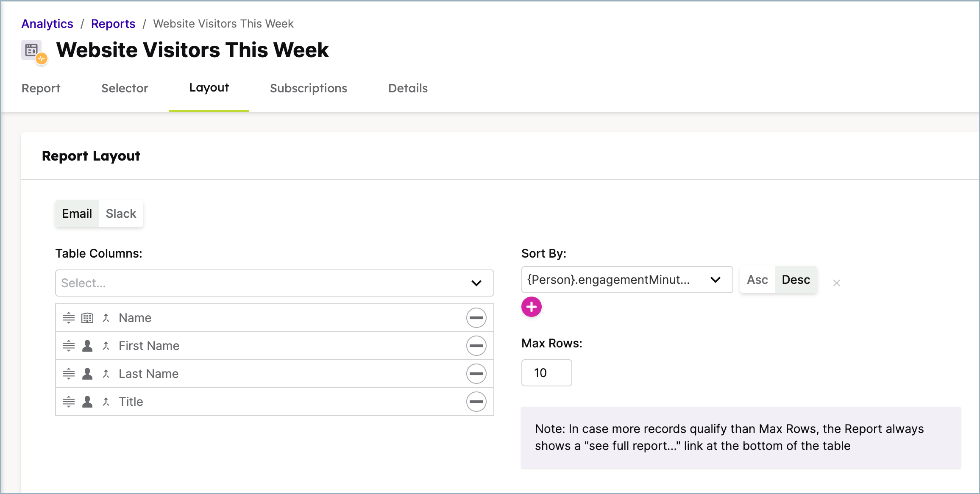Image resolution: width=980 pixels, height=494 pixels.
Task: Click the merge arrow icon in Name row
Action: pos(106,318)
